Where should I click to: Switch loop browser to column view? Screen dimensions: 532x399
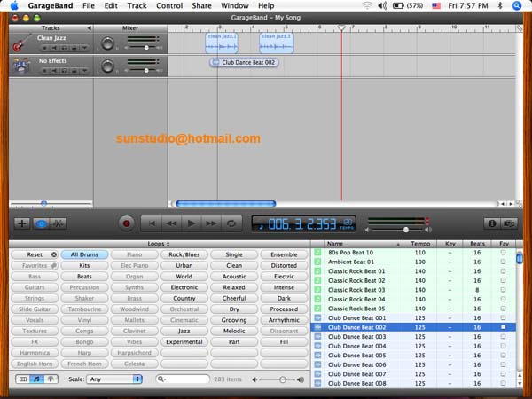pos(23,379)
